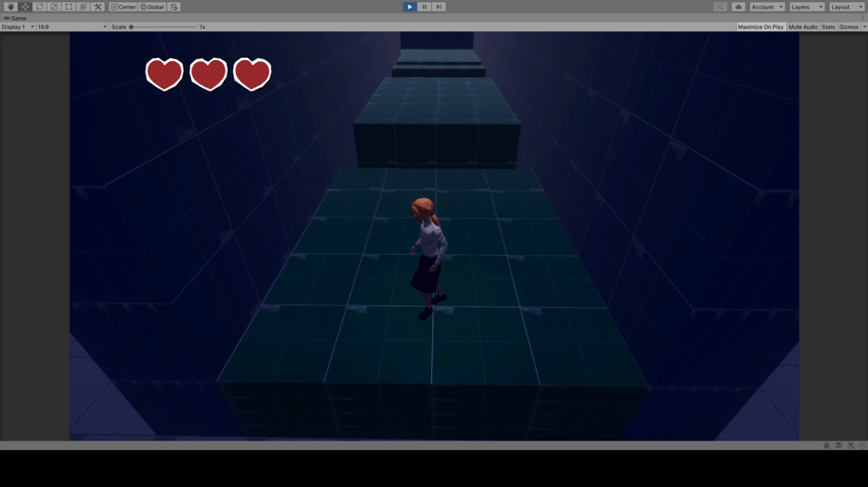This screenshot has height=487, width=868.
Task: Click the collab status icon beside cloud
Action: 720,7
